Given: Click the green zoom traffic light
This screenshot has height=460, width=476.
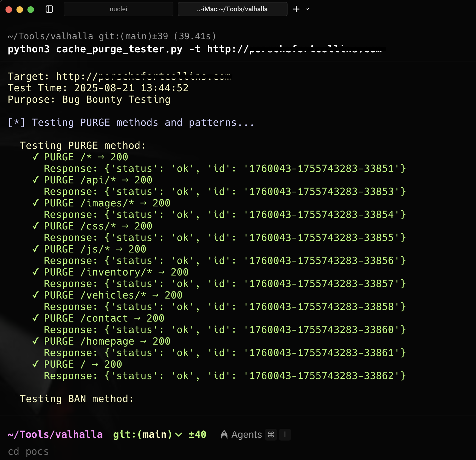Looking at the screenshot, I should (x=31, y=9).
